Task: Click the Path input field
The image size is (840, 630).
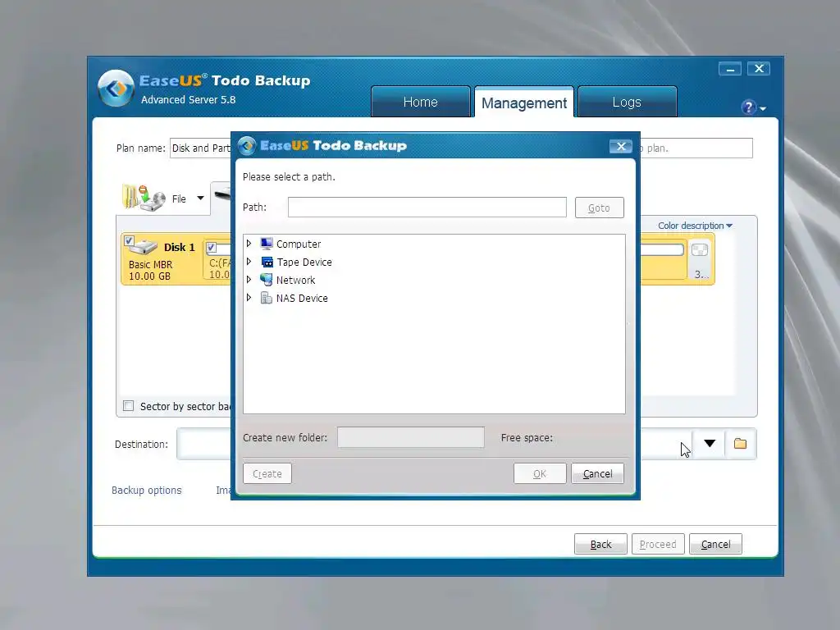Action: pyautogui.click(x=427, y=208)
